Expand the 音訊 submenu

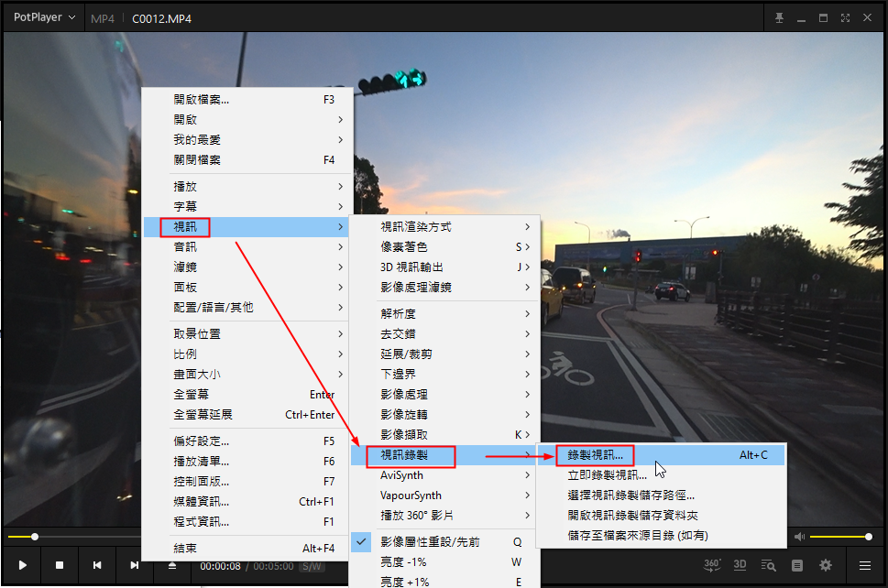[x=247, y=247]
